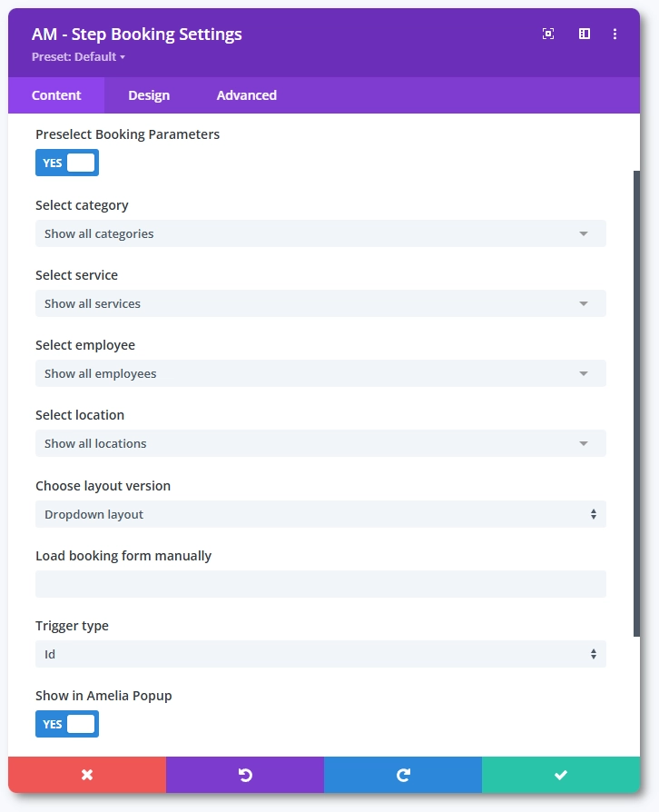Switch to the Design tab

click(149, 95)
